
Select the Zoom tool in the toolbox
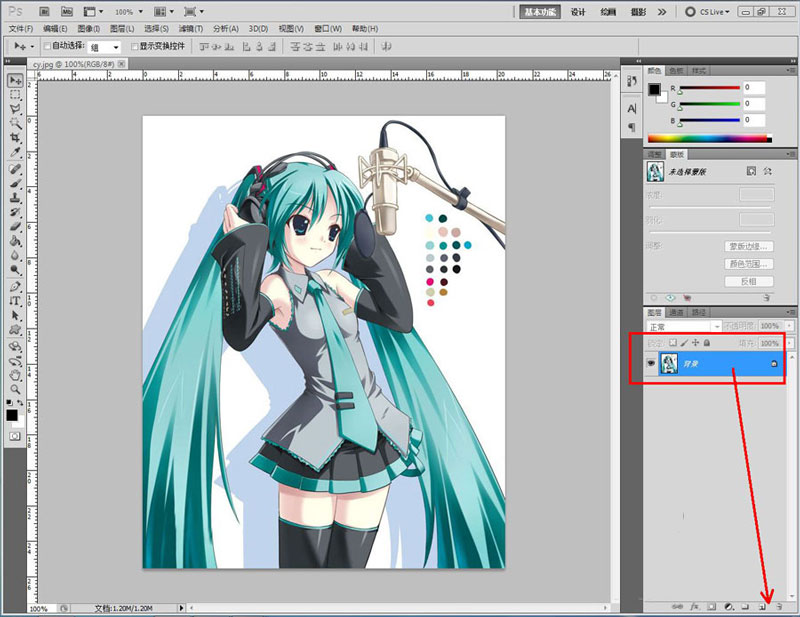(x=15, y=389)
